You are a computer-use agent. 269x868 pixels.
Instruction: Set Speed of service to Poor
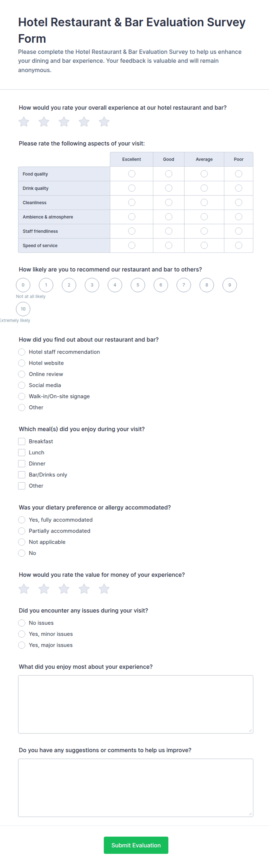pyautogui.click(x=239, y=245)
